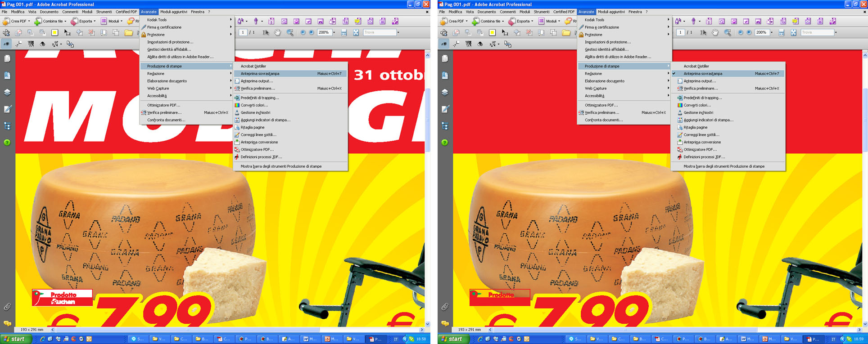Uncheck Anteprima sovrastampa in right window submenu

[x=728, y=74]
